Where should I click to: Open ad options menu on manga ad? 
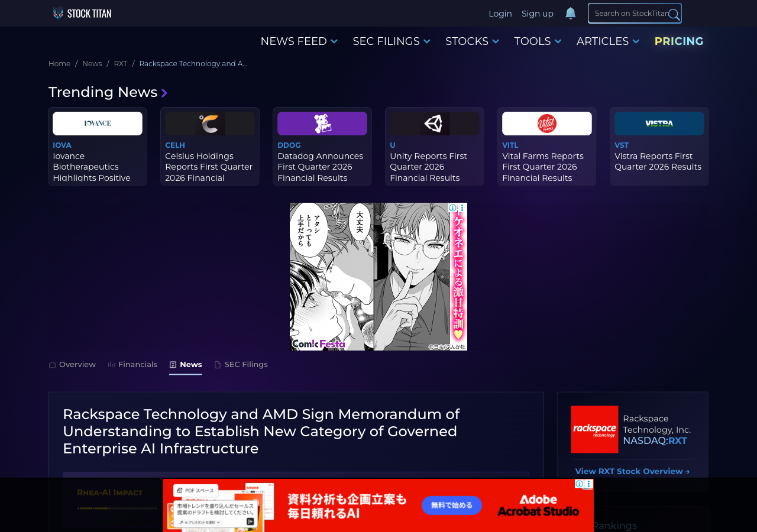click(462, 208)
